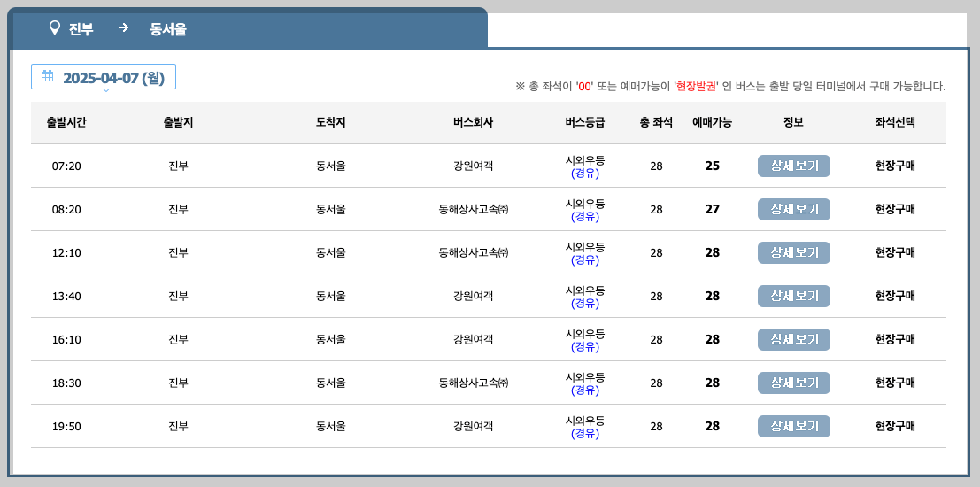Click the 도착지 column header
Screen dimensions: 980x487
[330, 122]
